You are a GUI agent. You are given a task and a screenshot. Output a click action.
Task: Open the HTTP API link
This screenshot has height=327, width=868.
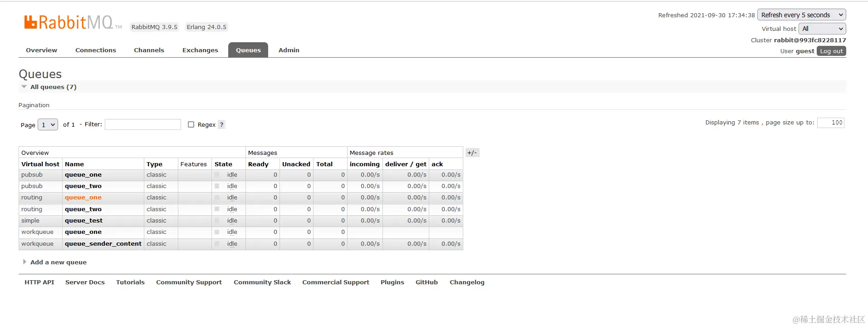[39, 282]
